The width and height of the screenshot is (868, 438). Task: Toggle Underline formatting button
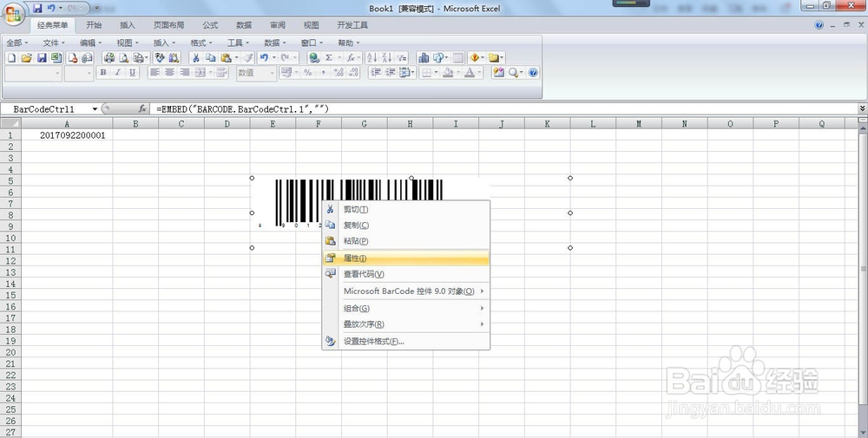[x=132, y=73]
